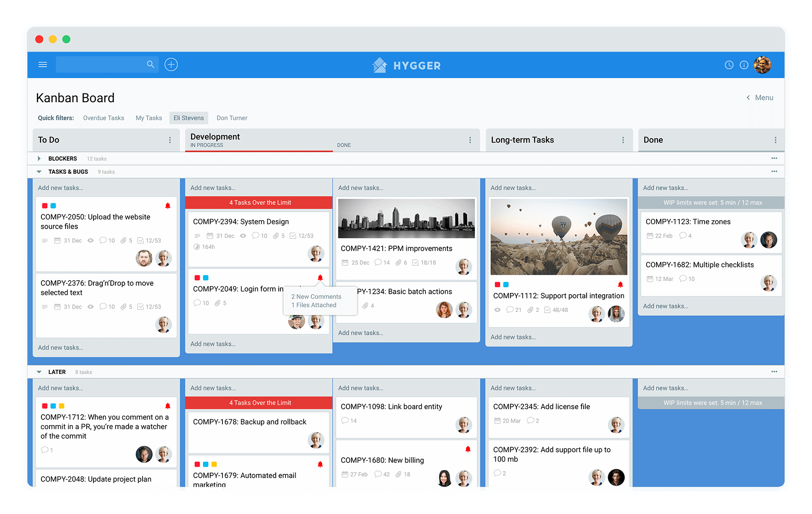Open Long-term Tasks column three-dot menu

pyautogui.click(x=623, y=140)
